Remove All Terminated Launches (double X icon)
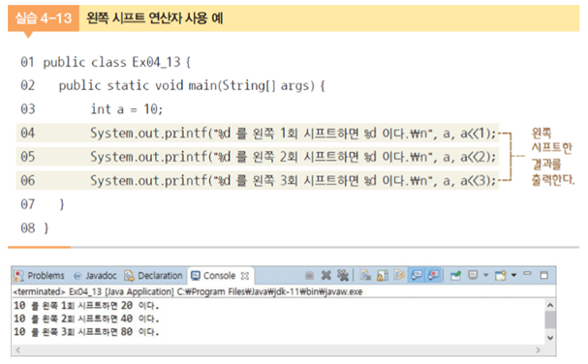Screen dimensions: 588x364 pyautogui.click(x=343, y=276)
